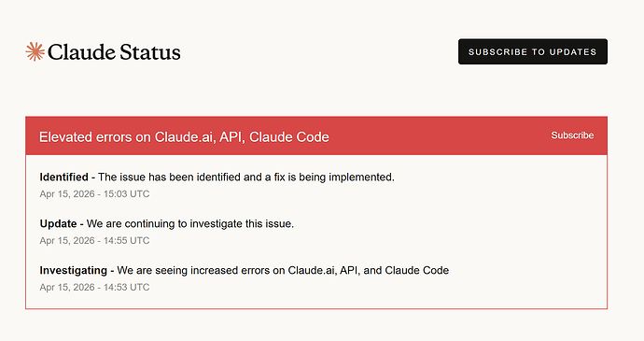Select the Identified status label

(64, 177)
